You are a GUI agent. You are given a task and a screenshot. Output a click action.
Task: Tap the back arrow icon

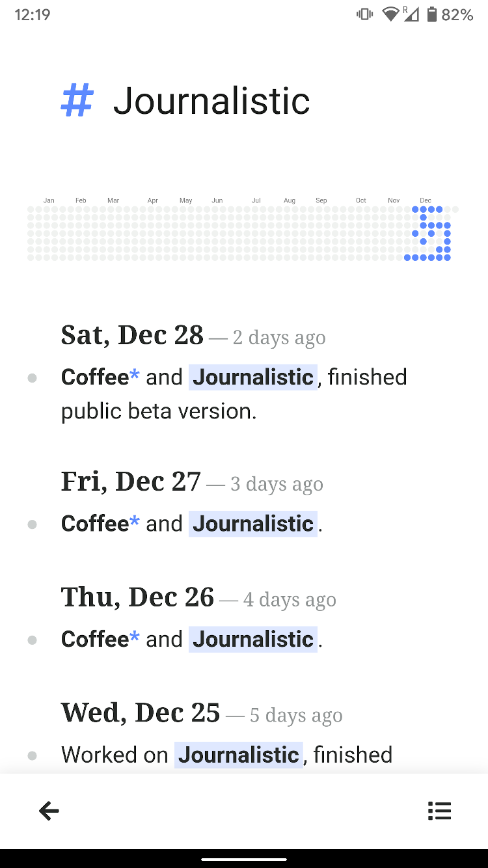click(x=49, y=811)
